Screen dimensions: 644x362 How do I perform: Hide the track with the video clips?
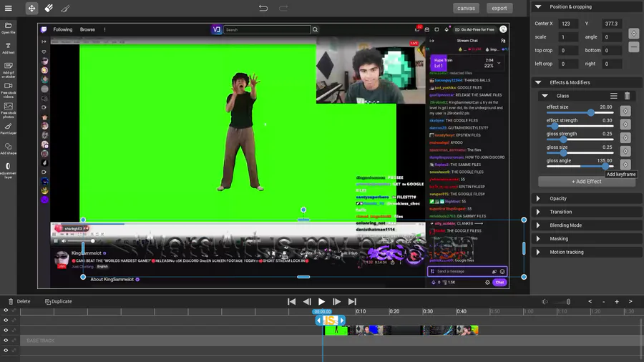coord(6,331)
